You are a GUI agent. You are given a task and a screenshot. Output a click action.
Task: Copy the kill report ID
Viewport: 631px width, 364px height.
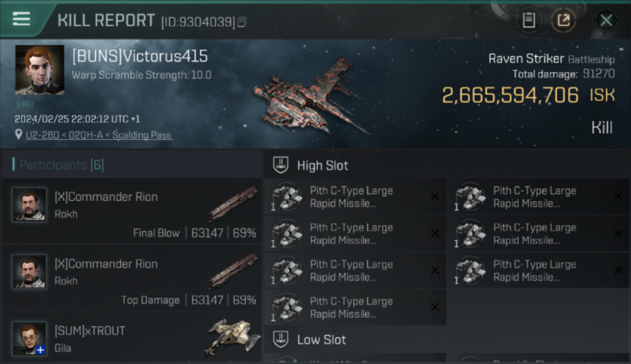[x=241, y=22]
